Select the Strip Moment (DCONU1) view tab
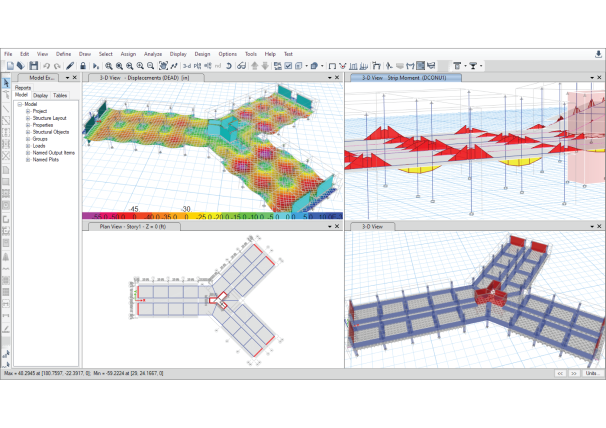The image size is (606, 428). point(405,78)
